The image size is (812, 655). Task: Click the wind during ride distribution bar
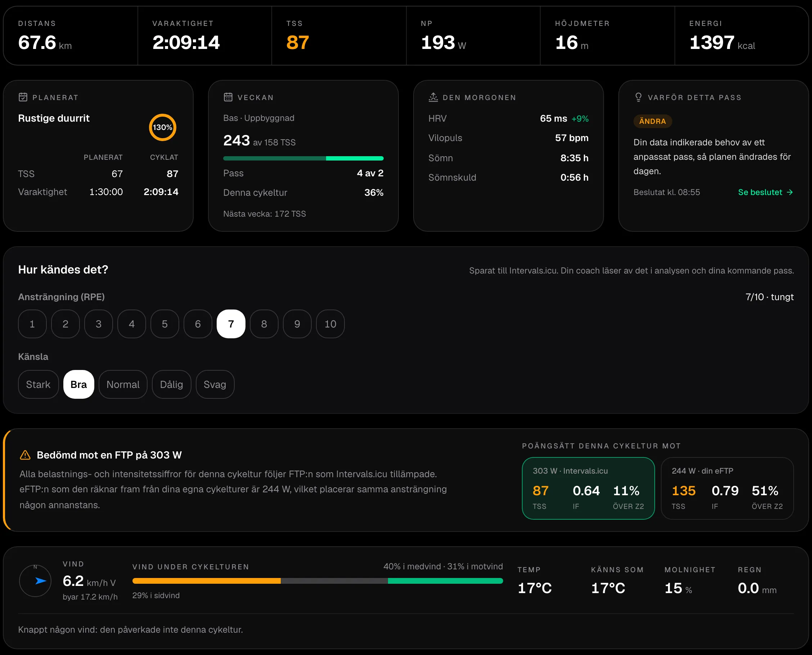tap(318, 581)
